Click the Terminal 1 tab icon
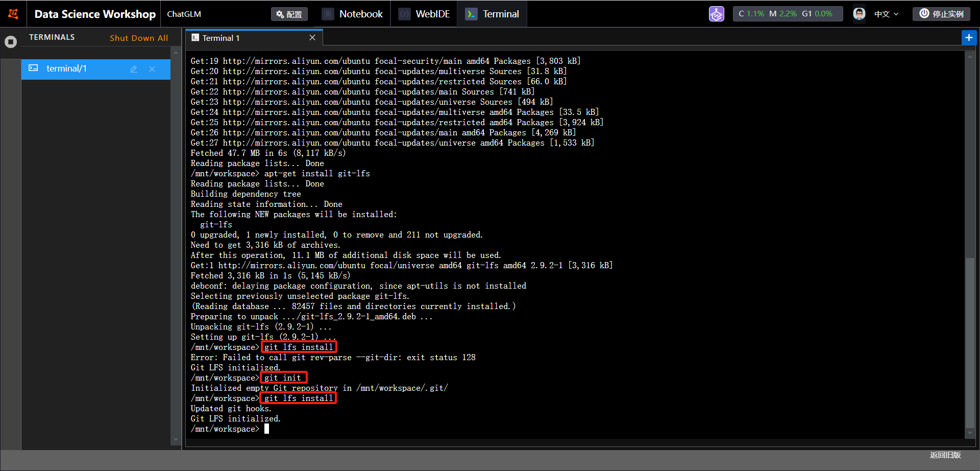This screenshot has height=471, width=980. (x=195, y=38)
